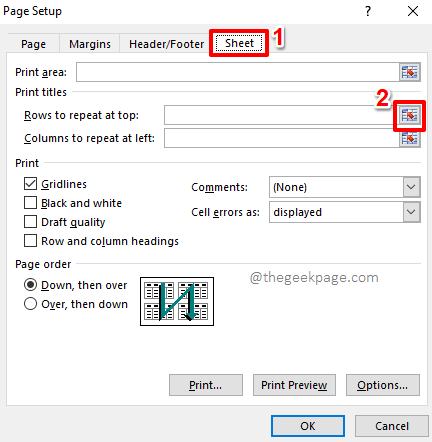This screenshot has height=442, width=432.
Task: Click the Rows to repeat at top range selector icon
Action: pyautogui.click(x=410, y=115)
